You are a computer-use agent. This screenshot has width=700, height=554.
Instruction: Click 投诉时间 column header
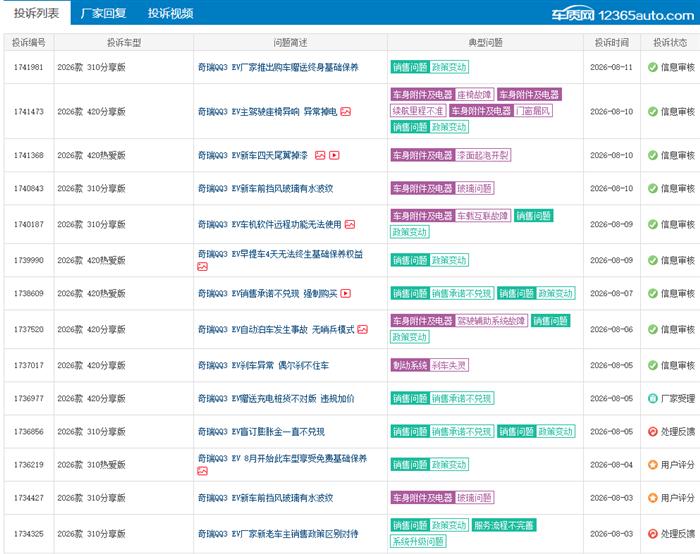click(x=612, y=42)
